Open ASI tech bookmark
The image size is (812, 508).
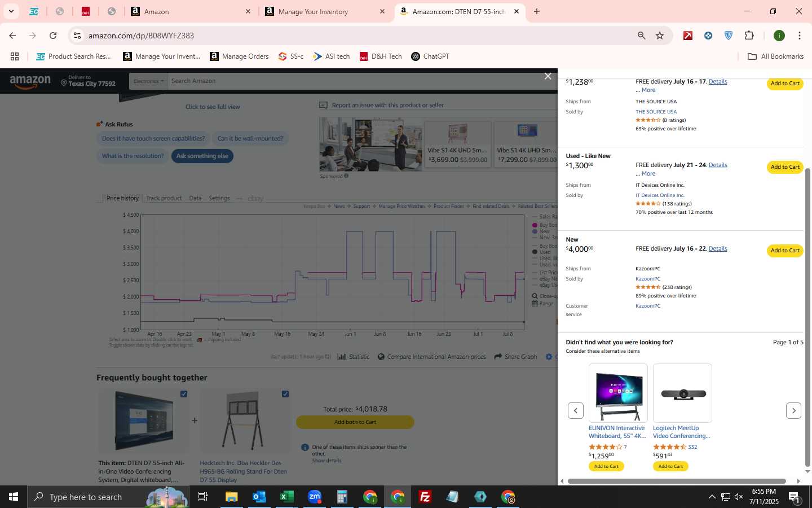pos(332,56)
